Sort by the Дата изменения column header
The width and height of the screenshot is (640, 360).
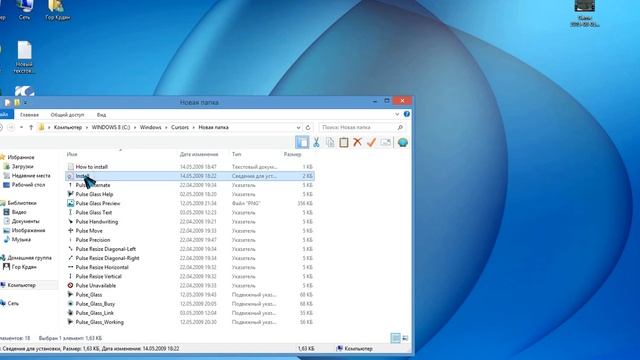199,154
